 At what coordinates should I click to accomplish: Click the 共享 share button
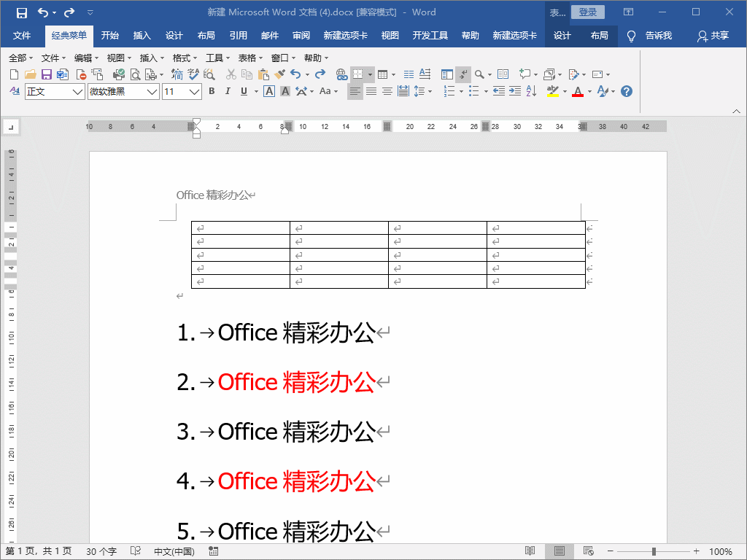tap(713, 36)
